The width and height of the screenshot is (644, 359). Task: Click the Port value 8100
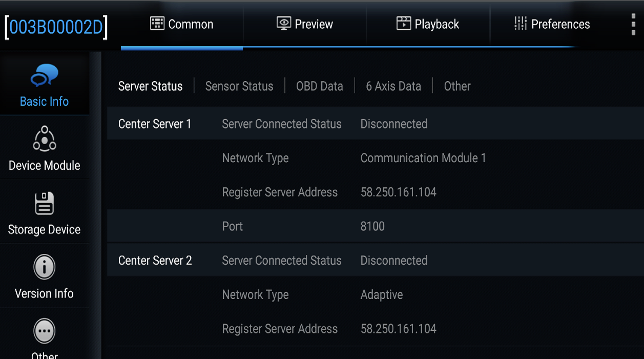372,226
